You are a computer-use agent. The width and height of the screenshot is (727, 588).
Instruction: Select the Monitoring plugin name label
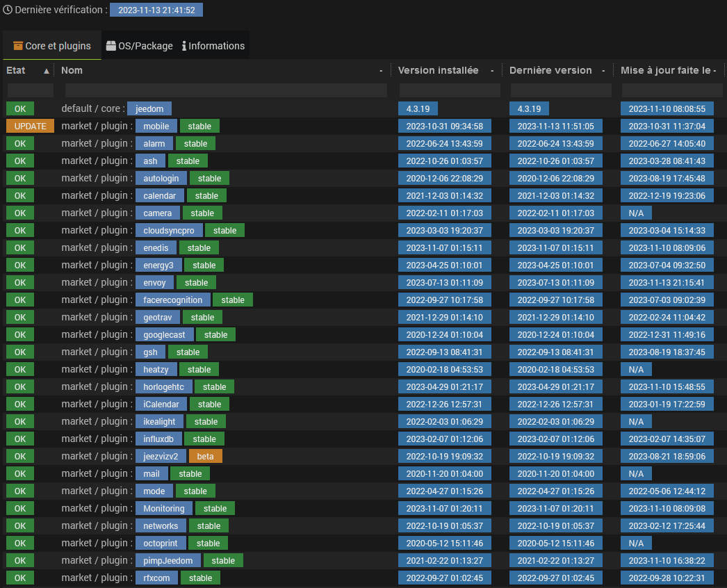[x=164, y=508]
